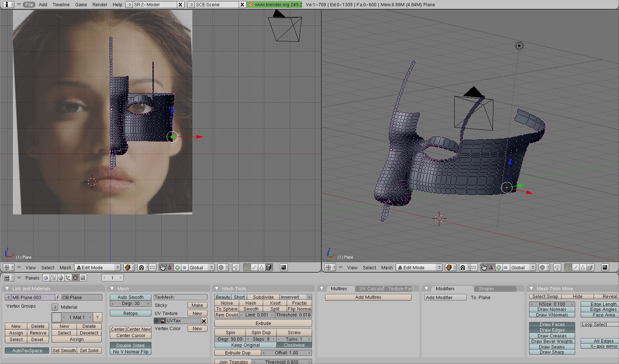619x364 pixels.
Task: Enable the Auto Smooth toggle
Action: click(130, 297)
